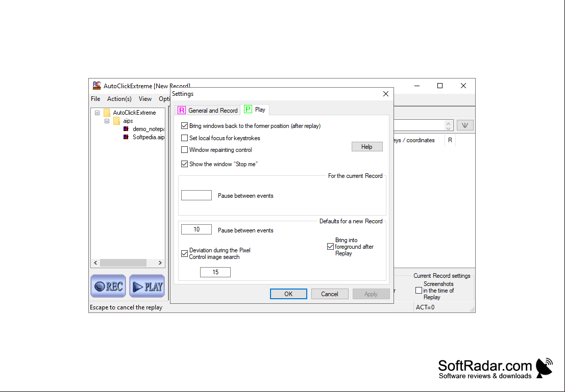This screenshot has height=392, width=565.
Task: Click the up arrow of the main window spinner
Action: [448, 123]
